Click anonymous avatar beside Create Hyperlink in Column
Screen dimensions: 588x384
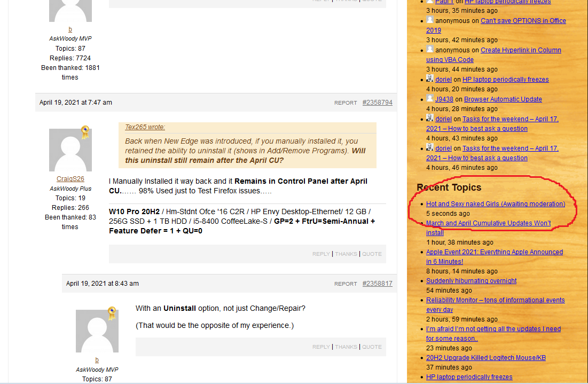click(x=430, y=49)
